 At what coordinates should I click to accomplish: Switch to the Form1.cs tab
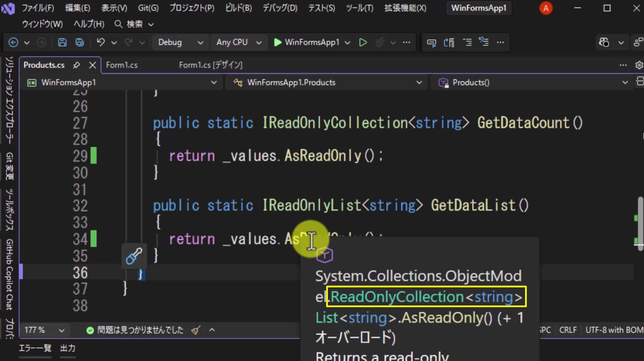(x=122, y=65)
